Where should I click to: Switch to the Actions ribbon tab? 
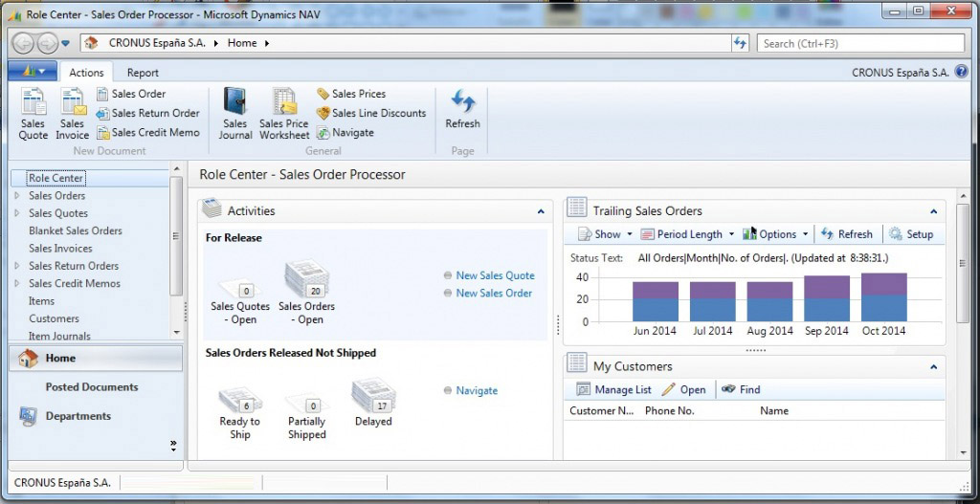[x=86, y=73]
